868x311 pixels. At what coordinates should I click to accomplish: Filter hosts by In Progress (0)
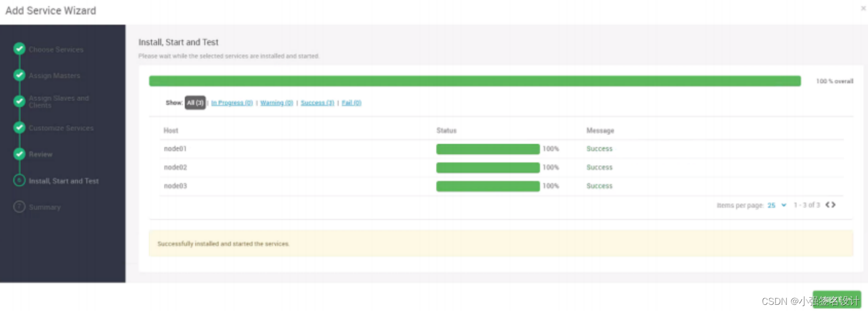pyautogui.click(x=232, y=103)
